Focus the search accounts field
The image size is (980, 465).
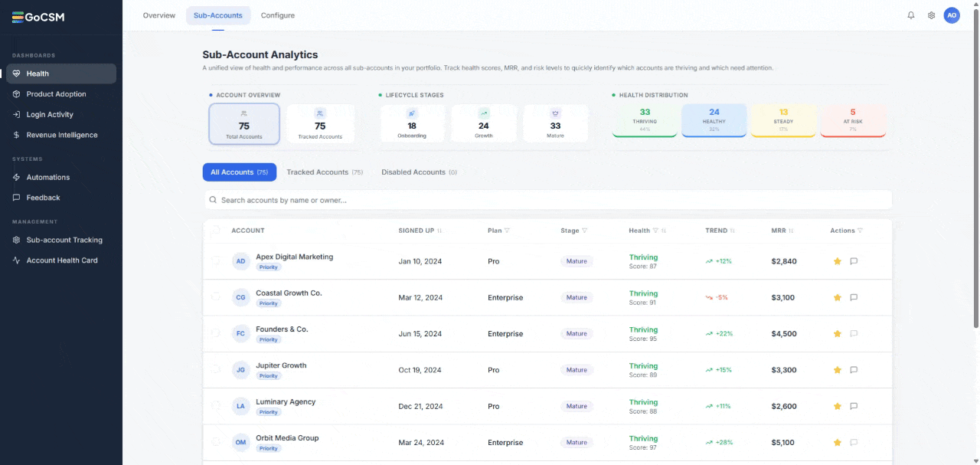coord(547,200)
